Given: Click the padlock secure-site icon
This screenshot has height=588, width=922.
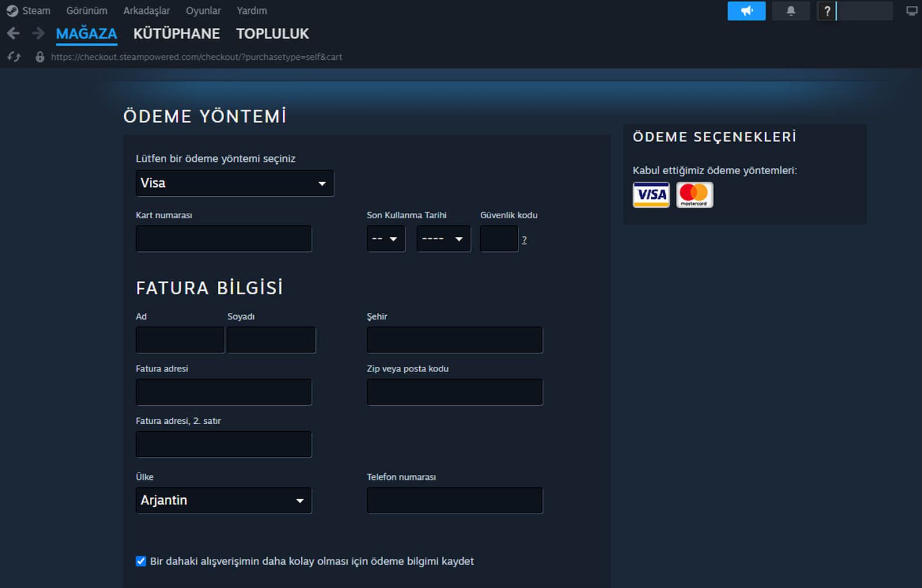Looking at the screenshot, I should click(39, 57).
